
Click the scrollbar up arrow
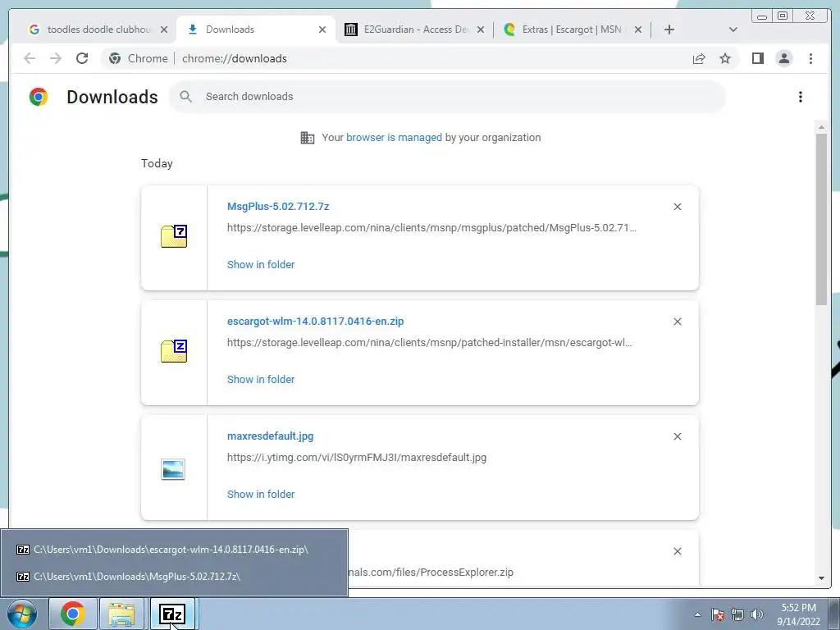[821, 127]
